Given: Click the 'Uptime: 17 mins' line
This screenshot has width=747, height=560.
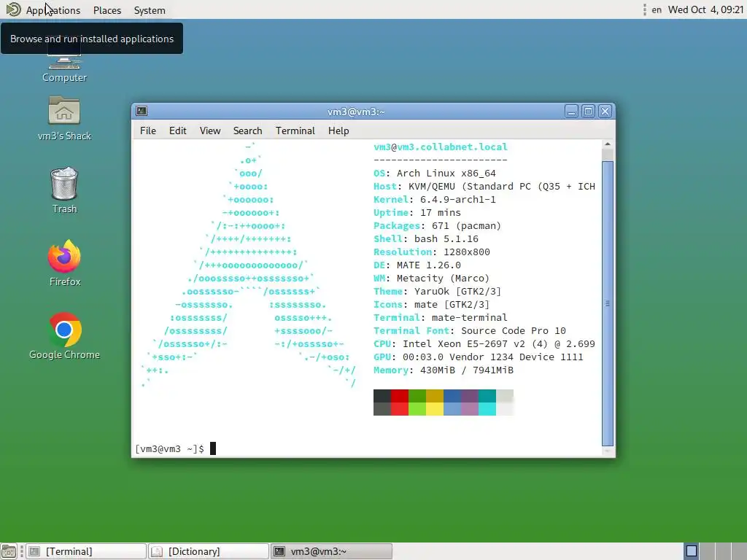Looking at the screenshot, I should (x=417, y=212).
